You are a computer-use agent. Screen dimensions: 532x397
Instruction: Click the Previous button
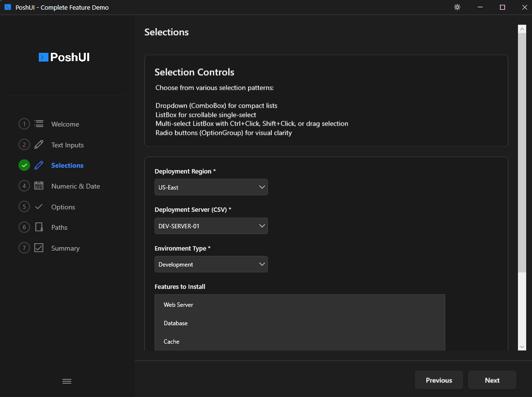click(x=438, y=380)
